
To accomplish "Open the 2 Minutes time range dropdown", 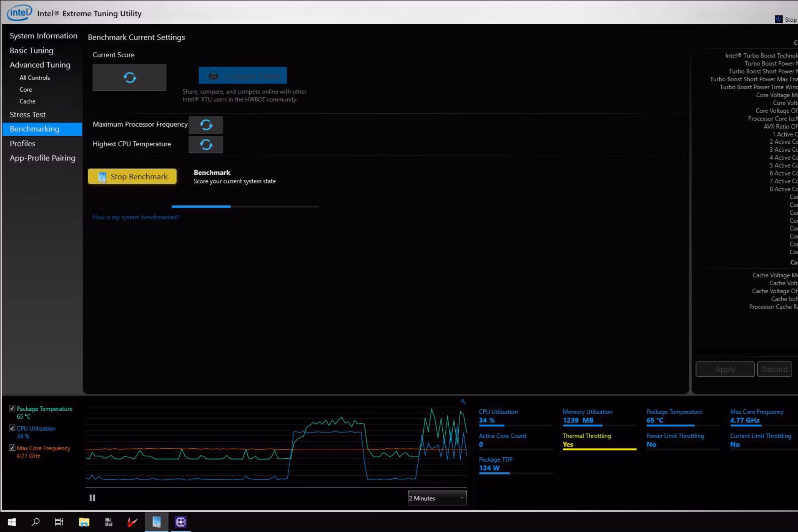I will pos(436,498).
